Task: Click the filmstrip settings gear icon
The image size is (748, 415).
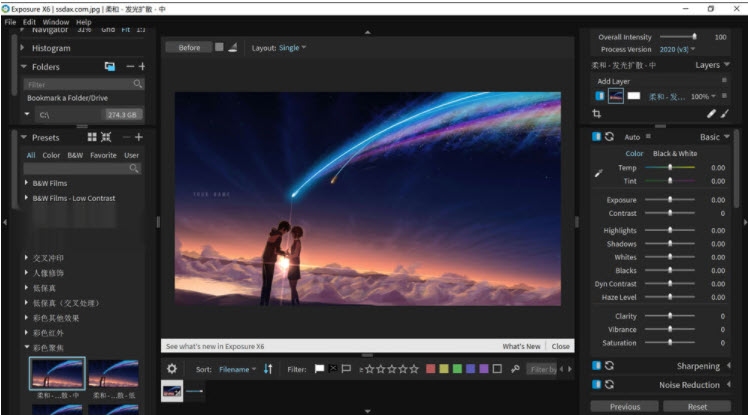Action: (x=171, y=369)
